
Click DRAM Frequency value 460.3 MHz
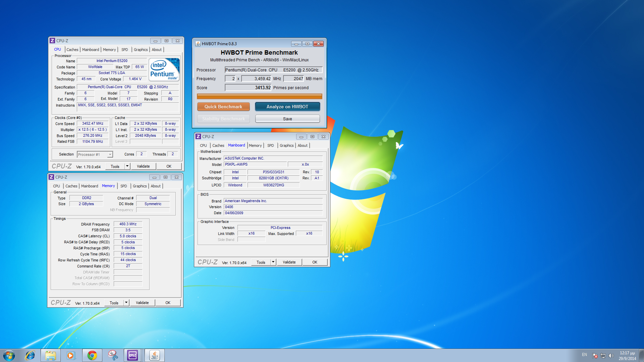(128, 224)
